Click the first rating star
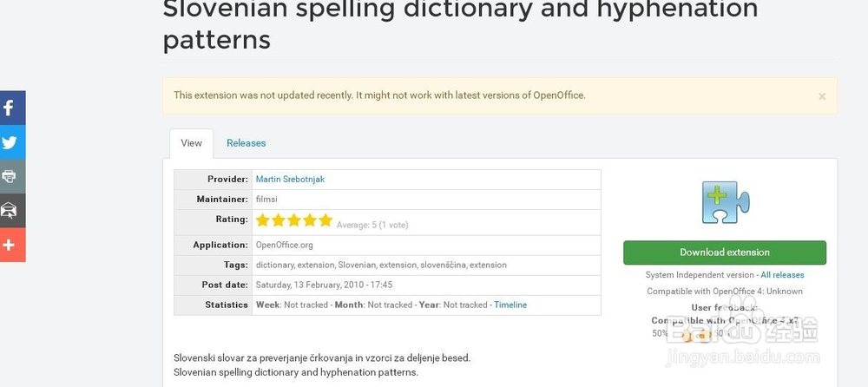868x387 pixels. (x=263, y=220)
